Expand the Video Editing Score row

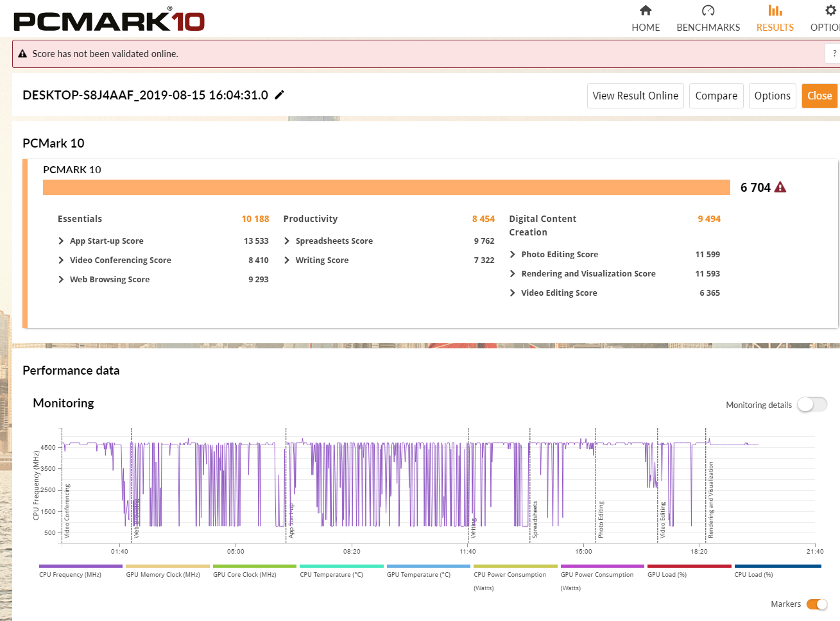pyautogui.click(x=513, y=293)
